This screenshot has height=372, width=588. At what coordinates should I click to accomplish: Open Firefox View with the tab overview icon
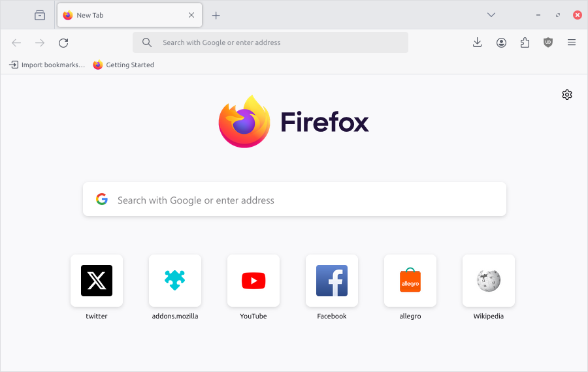(x=40, y=16)
